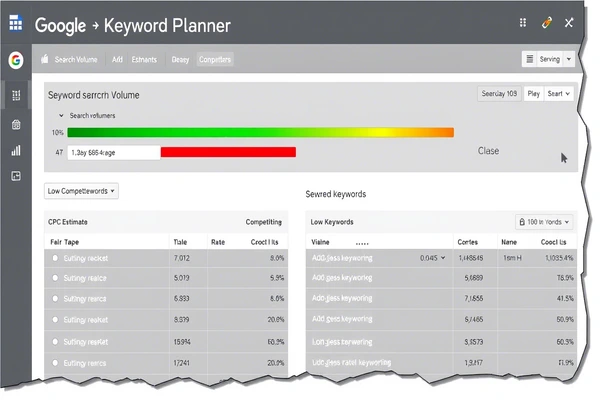Click the 41.5% cell in keywords table

point(565,298)
